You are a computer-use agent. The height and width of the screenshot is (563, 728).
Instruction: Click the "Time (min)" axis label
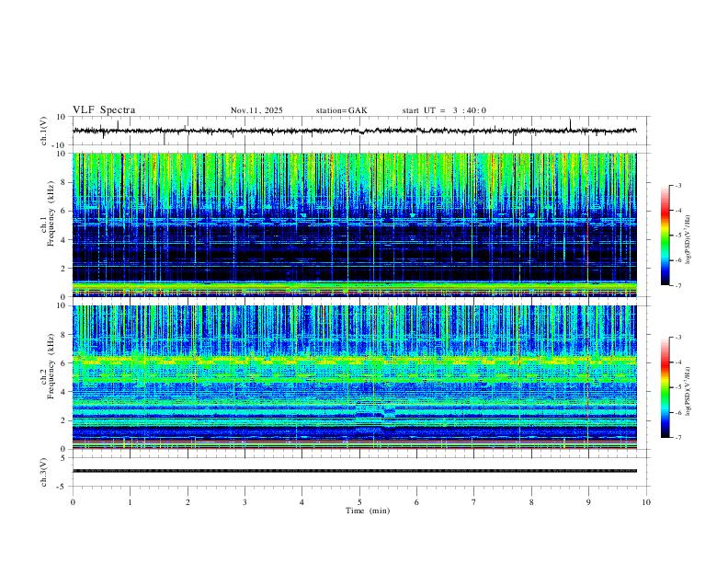tap(368, 511)
